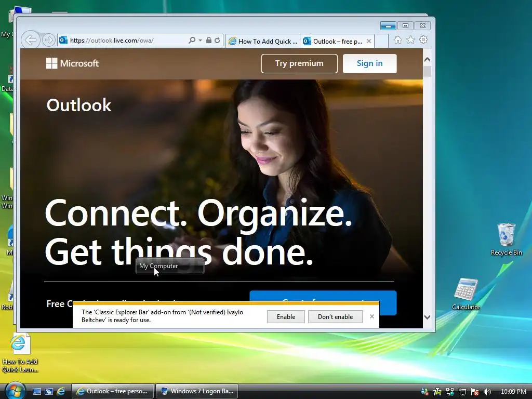Switch to Windows 7 Logon Ba... taskbar button
This screenshot has width=532, height=399.
click(197, 391)
